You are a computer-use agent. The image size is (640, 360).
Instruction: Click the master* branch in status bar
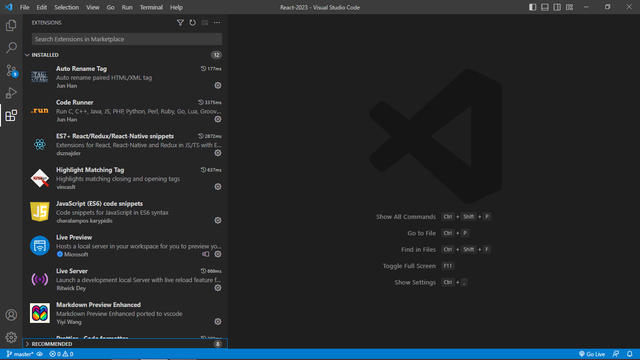(20, 354)
